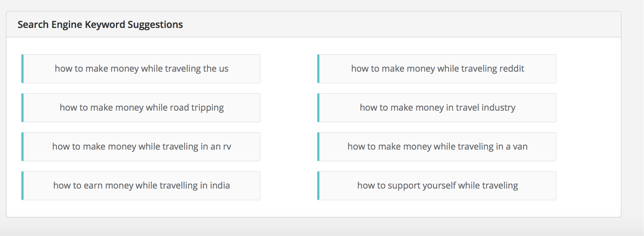Pick the "how to earn money while travelling in india" suggestion

tap(141, 185)
